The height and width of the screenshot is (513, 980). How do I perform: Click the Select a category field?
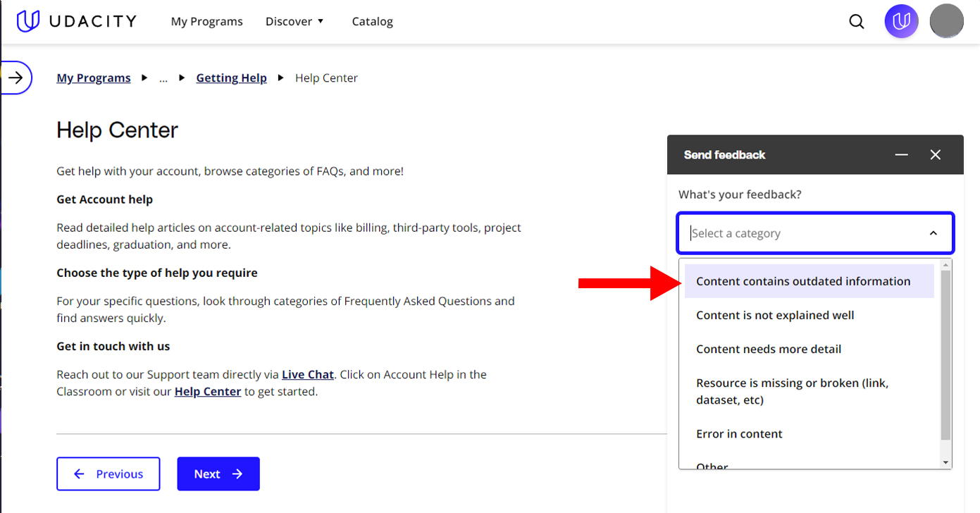point(815,233)
